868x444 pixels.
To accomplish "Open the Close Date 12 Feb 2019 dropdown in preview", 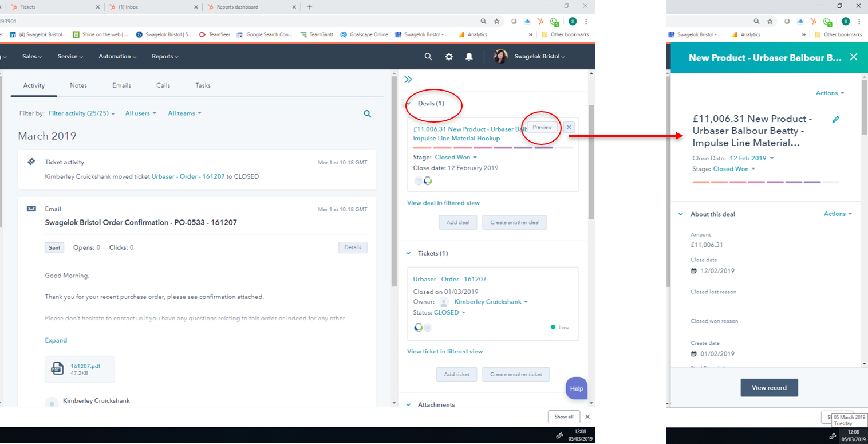I will (x=751, y=158).
